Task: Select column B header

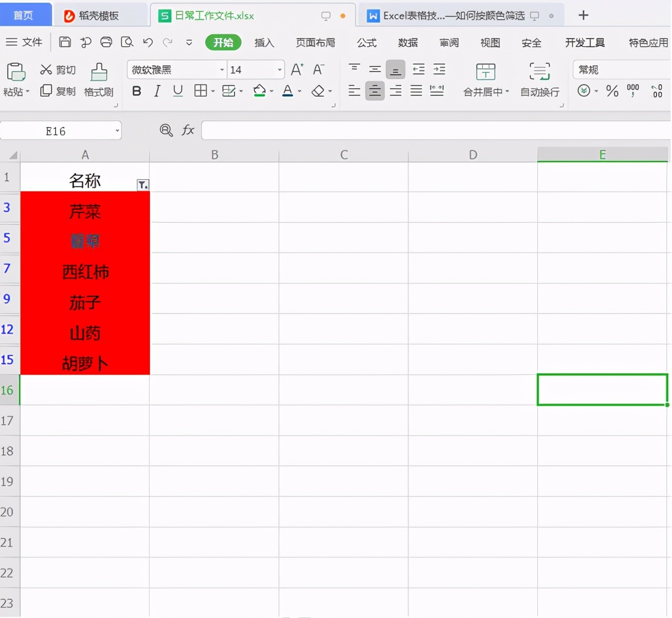Action: pos(215,155)
